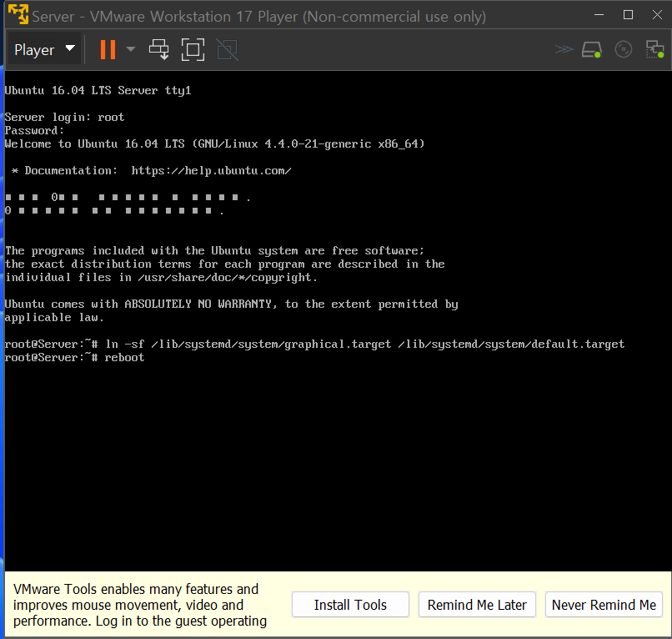
Task: Click the 'Server login: root' line
Action: click(64, 117)
